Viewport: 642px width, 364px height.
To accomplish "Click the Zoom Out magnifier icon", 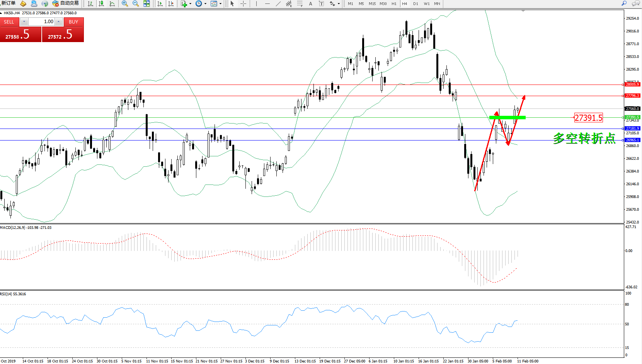I will tap(135, 3).
